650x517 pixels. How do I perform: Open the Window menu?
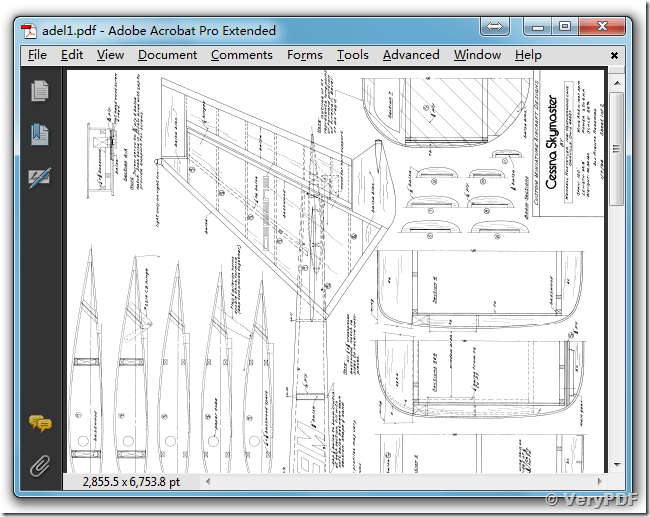(x=478, y=55)
